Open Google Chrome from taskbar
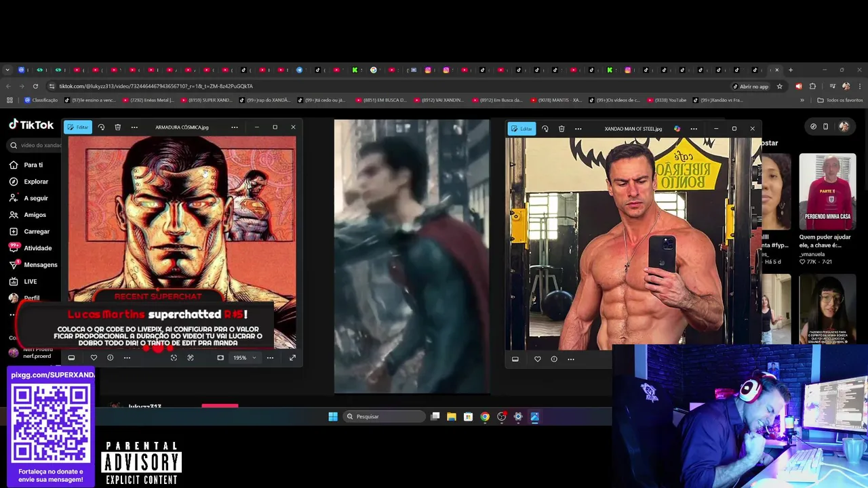 pyautogui.click(x=485, y=417)
